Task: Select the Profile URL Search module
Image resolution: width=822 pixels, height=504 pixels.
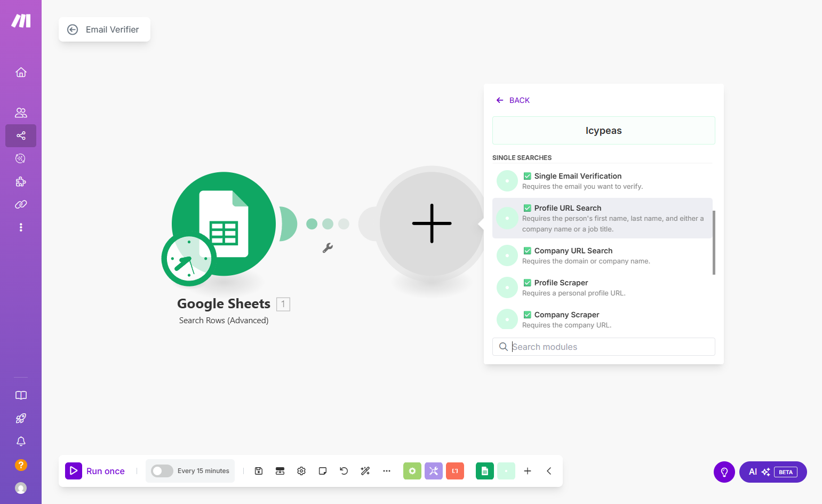Action: 602,218
